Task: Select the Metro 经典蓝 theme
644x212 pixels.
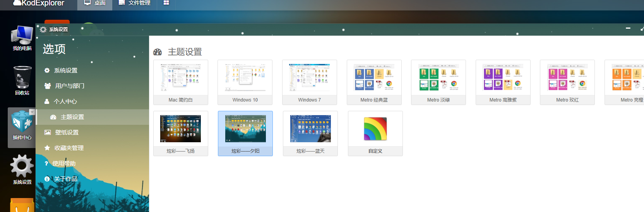Action: point(374,82)
